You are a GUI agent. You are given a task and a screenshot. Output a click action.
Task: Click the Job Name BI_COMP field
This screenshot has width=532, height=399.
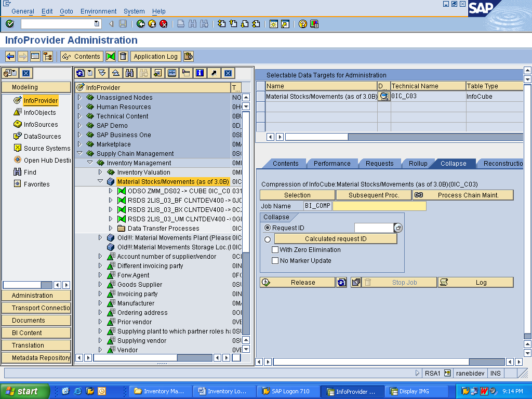(317, 206)
